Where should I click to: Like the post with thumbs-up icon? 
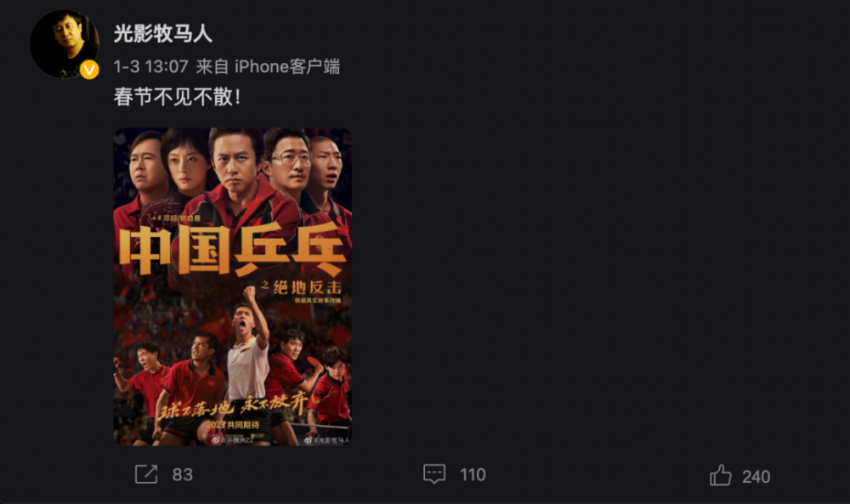(721, 475)
